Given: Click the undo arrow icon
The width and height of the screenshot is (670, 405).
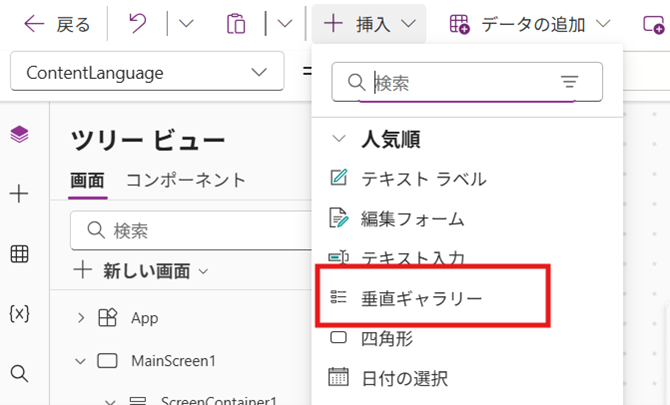Looking at the screenshot, I should tap(138, 23).
